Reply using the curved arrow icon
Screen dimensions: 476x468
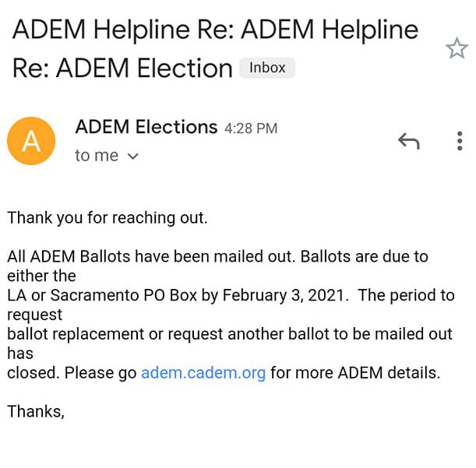coord(409,141)
